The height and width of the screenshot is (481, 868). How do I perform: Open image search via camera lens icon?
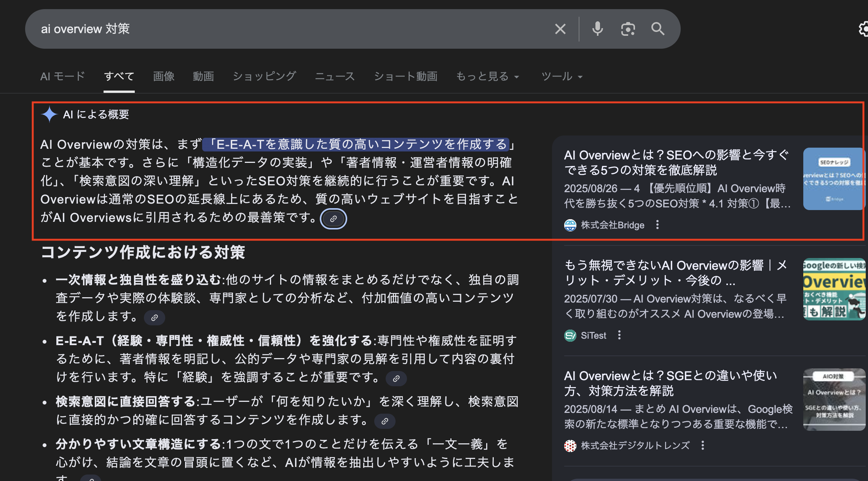point(628,29)
